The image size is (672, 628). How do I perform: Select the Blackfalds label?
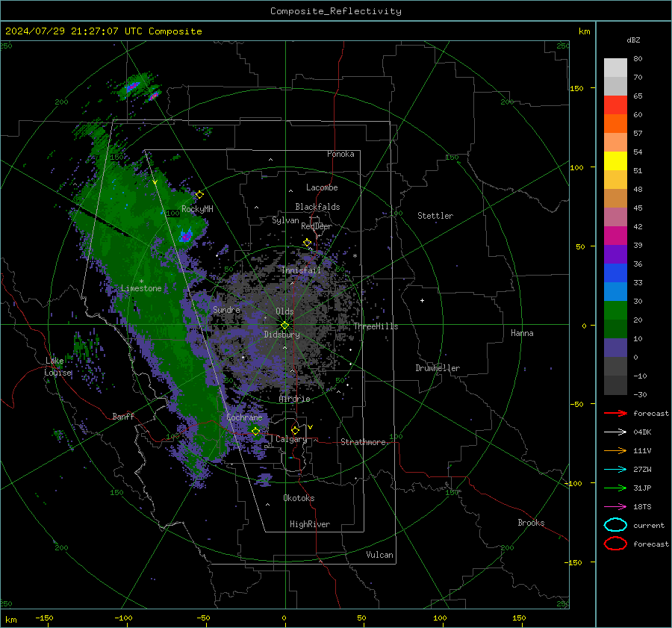click(317, 207)
